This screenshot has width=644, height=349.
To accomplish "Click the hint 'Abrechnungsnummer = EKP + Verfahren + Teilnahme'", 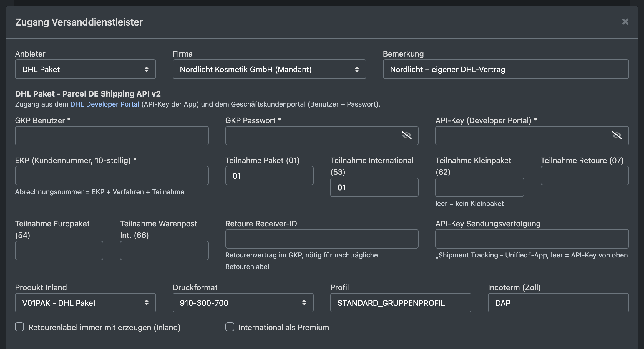I will tap(100, 192).
